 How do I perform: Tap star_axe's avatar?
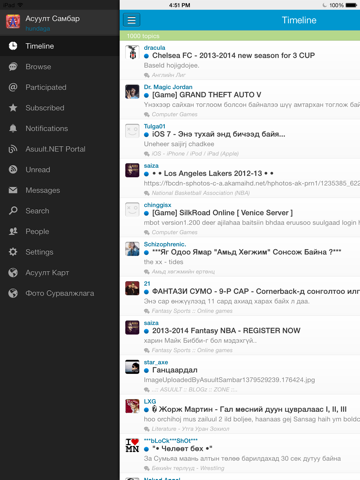pyautogui.click(x=132, y=367)
